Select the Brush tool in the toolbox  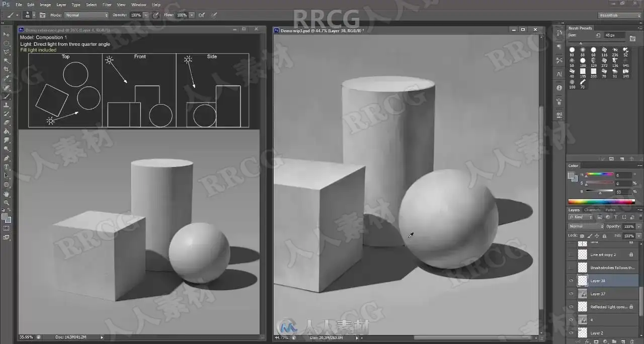point(7,96)
